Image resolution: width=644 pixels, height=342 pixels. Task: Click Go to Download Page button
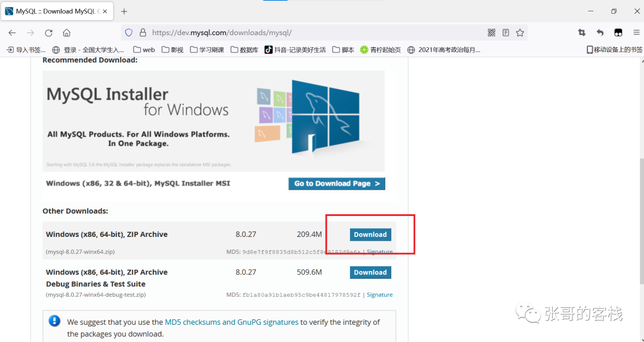tap(337, 184)
